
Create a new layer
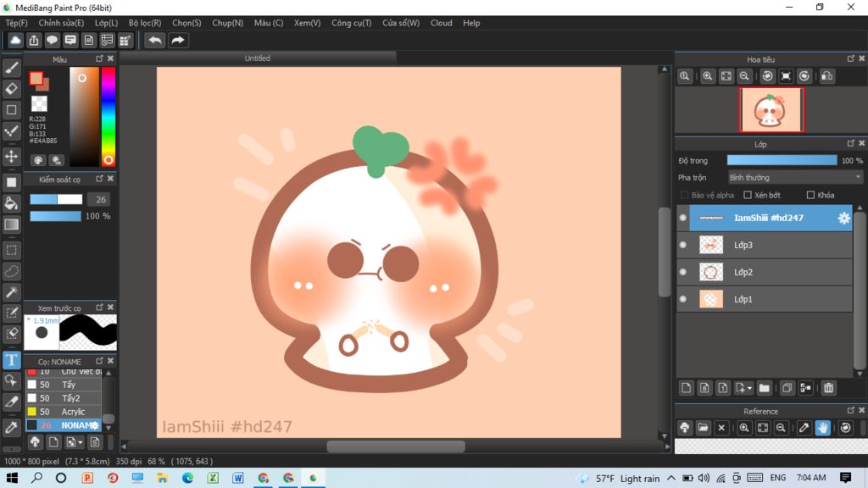(x=686, y=388)
